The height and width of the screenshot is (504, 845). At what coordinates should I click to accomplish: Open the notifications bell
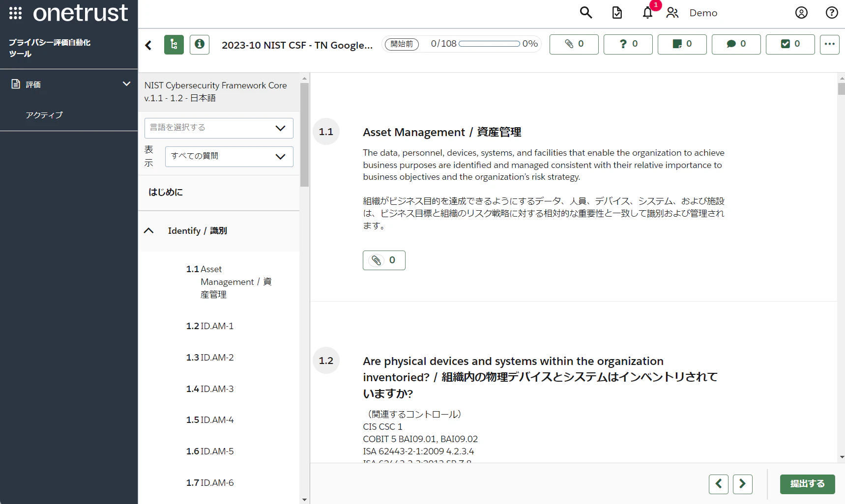click(x=648, y=13)
